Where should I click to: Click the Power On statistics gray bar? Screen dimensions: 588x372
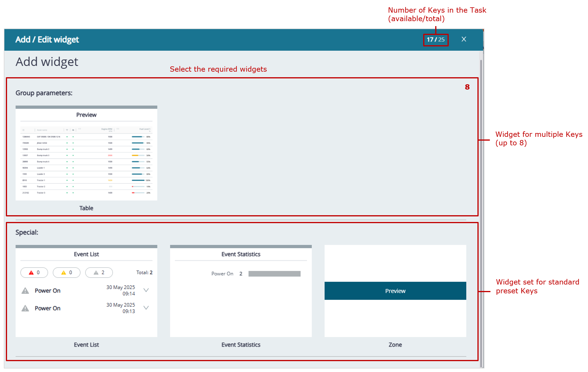274,274
